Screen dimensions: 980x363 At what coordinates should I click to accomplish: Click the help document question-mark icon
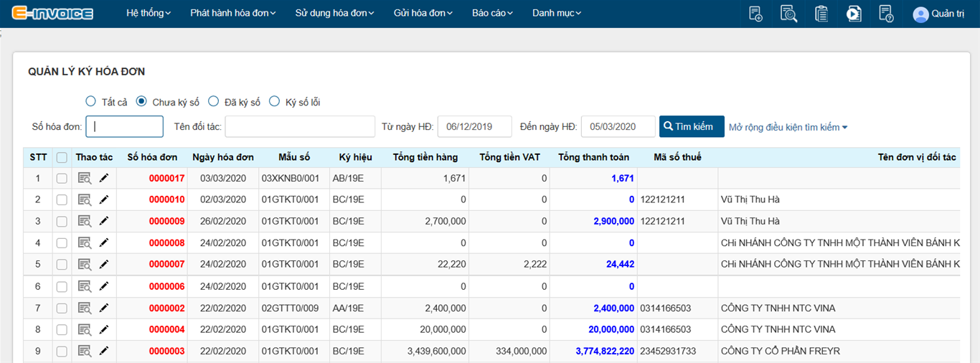pos(886,14)
